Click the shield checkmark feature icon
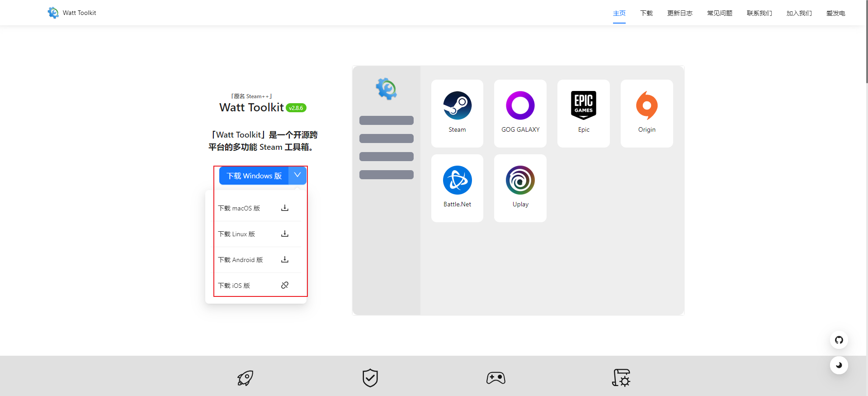868x396 pixels. (370, 378)
